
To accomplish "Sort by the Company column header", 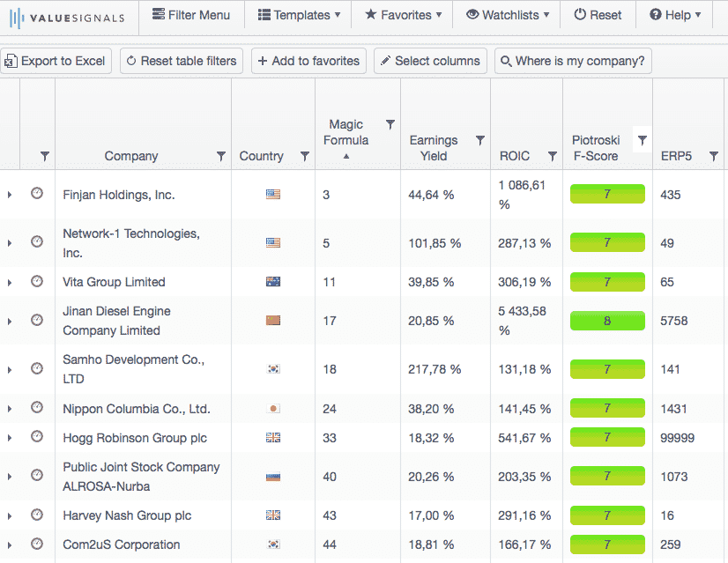I will pos(131,157).
